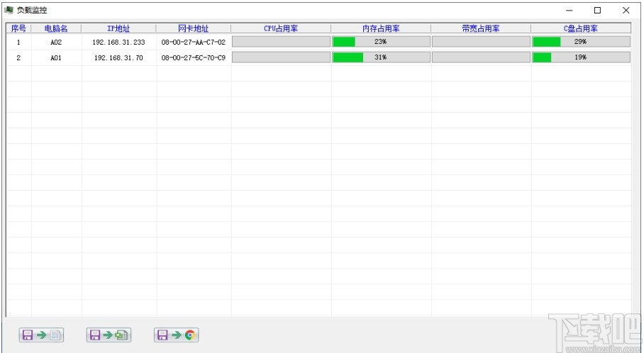Click MAC address 08-00-27-5C-70-C9

pos(194,57)
